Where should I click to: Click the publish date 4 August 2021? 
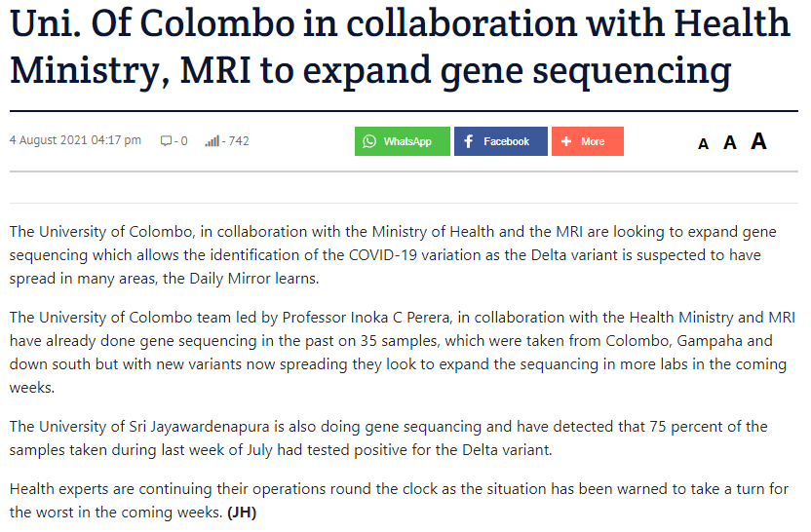(48, 140)
